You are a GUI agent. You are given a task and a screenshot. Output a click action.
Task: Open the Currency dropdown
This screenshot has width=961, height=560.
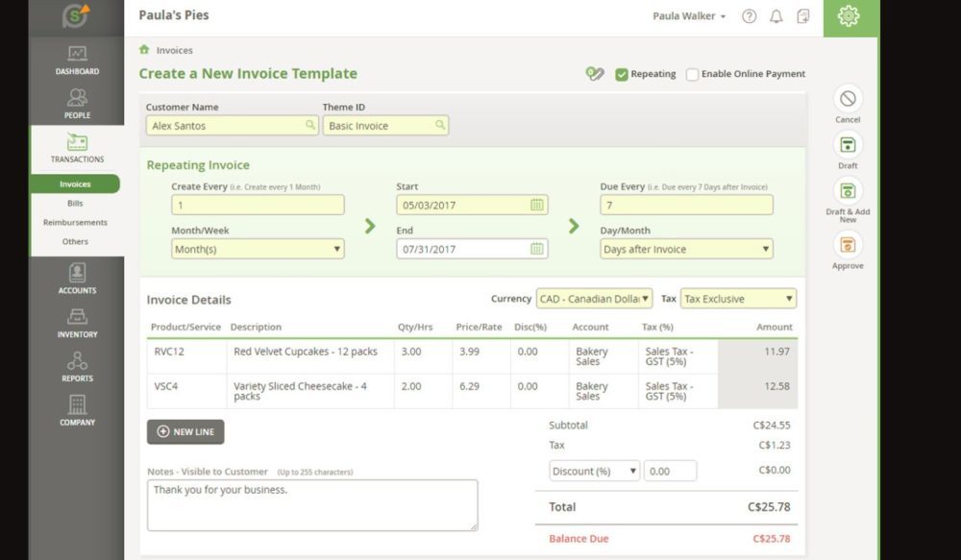tap(594, 299)
